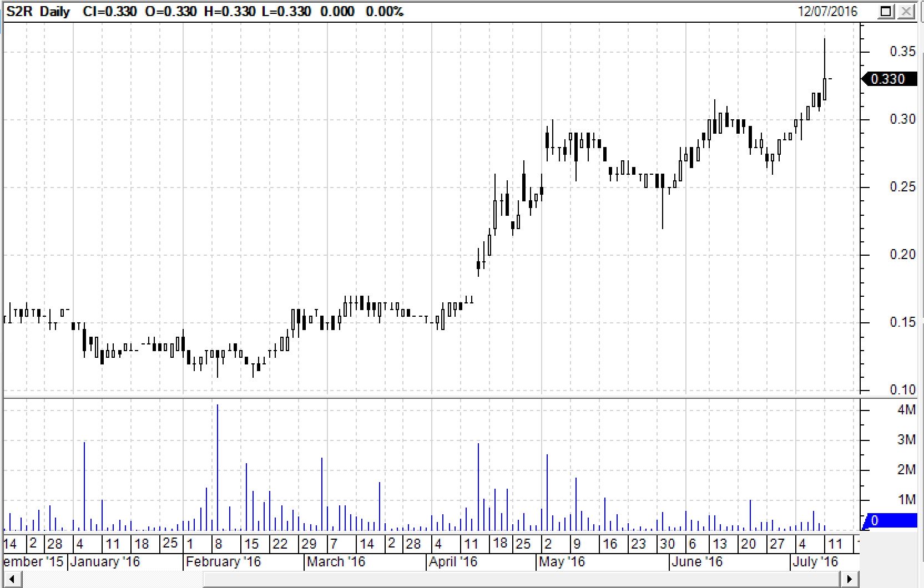Click the 0.00% change value
This screenshot has width=924, height=588.
[x=385, y=11]
